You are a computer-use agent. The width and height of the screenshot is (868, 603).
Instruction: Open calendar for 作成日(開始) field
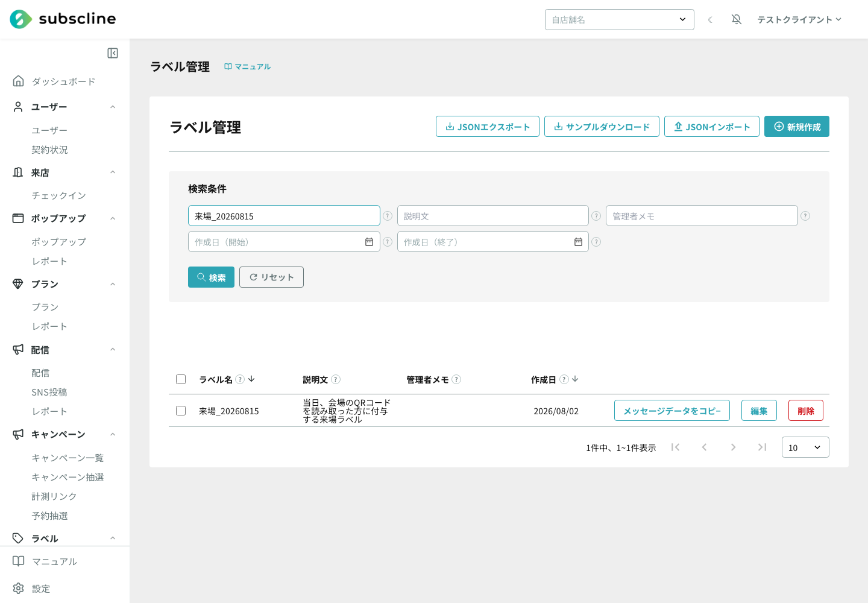coord(369,242)
